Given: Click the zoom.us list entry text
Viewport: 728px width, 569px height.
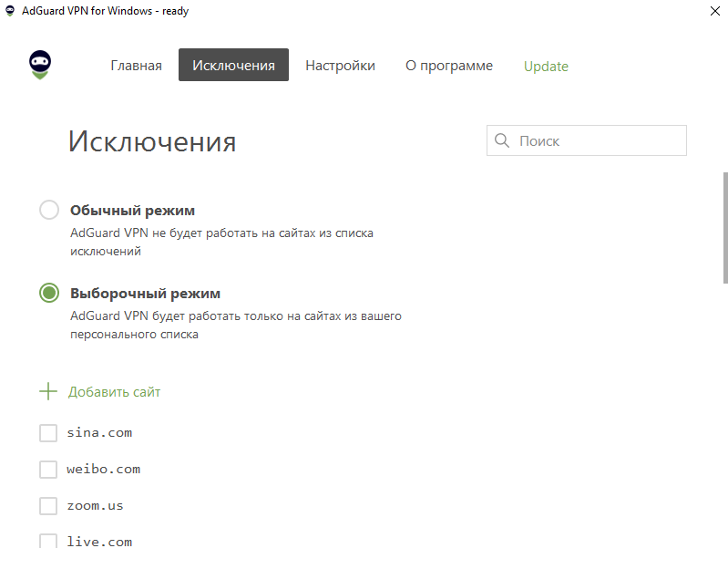Looking at the screenshot, I should [95, 506].
